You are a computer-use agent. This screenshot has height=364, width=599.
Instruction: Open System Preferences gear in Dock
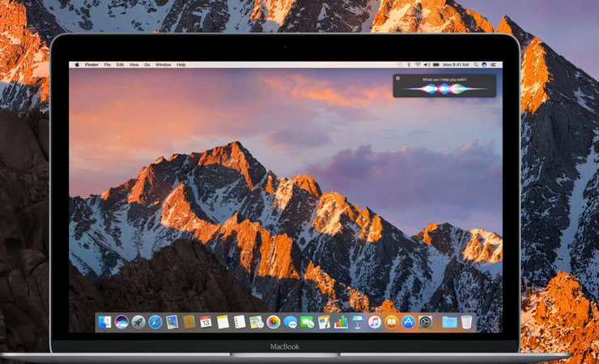point(425,322)
